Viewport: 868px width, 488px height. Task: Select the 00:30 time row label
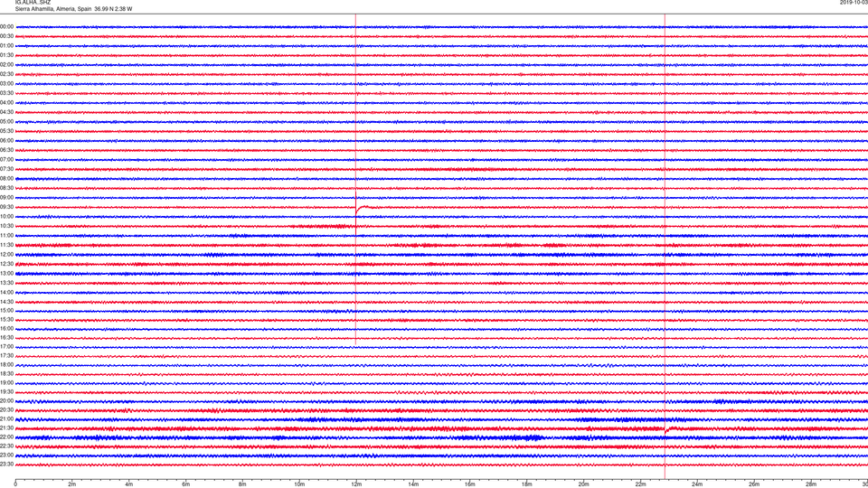(6, 36)
